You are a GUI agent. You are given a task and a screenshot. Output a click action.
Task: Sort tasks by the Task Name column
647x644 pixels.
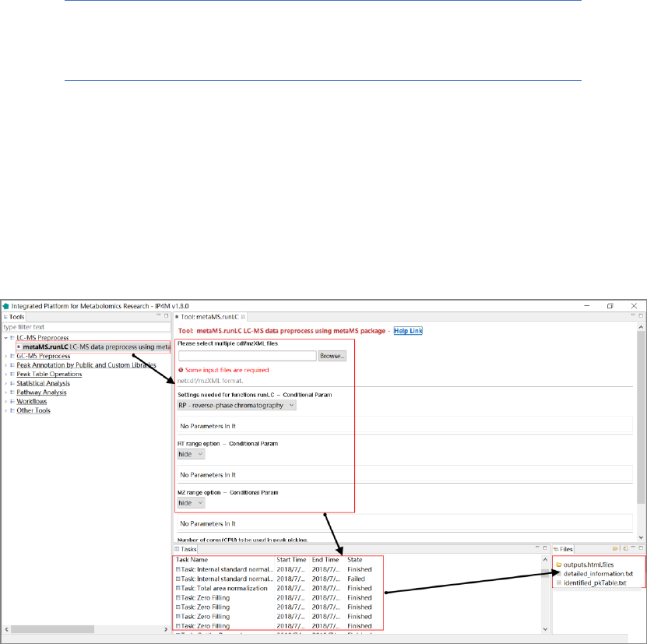[224, 560]
